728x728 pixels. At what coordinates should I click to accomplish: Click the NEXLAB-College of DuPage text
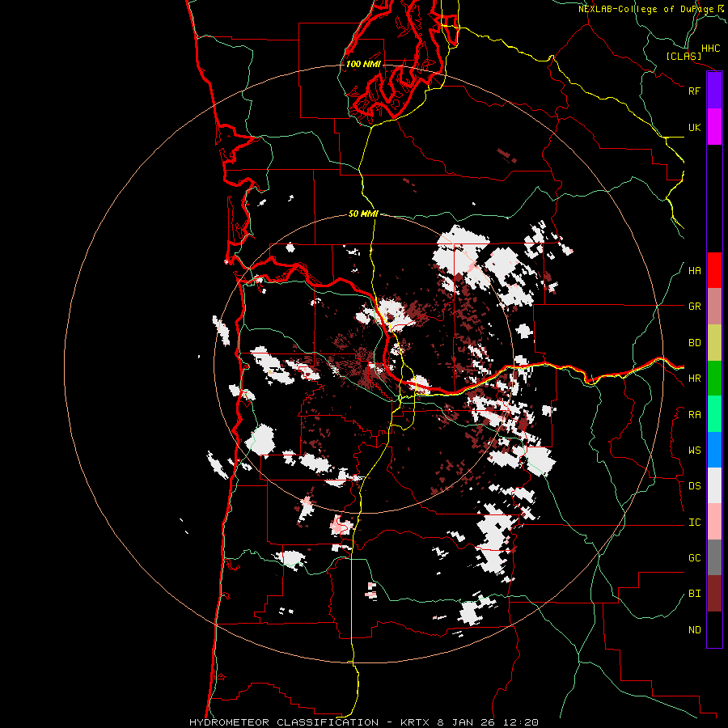point(645,9)
